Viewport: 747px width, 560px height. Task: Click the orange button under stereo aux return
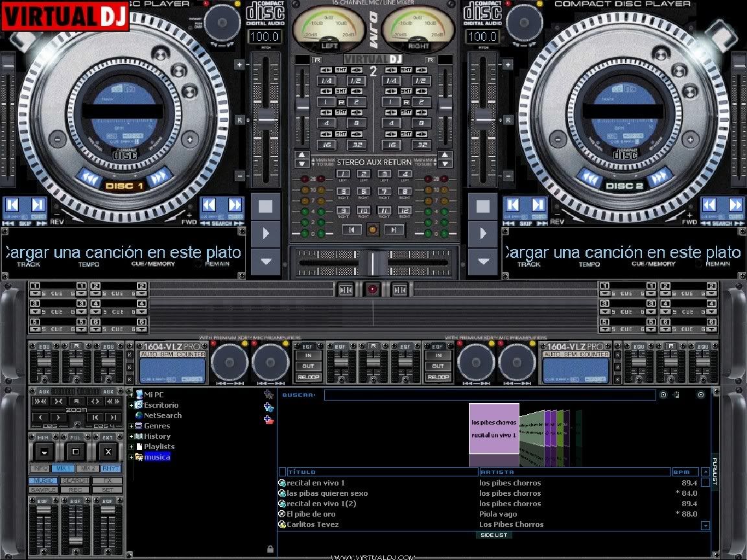[373, 229]
